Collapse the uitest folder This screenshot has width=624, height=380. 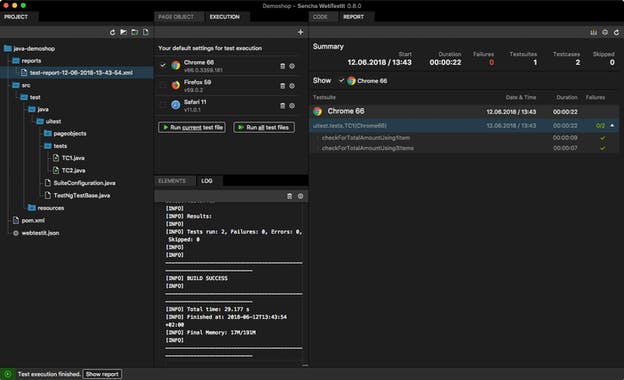pyautogui.click(x=40, y=121)
